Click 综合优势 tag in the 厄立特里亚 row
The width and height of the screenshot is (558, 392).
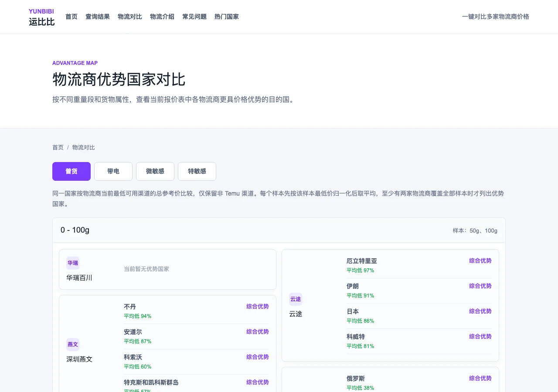pos(480,260)
